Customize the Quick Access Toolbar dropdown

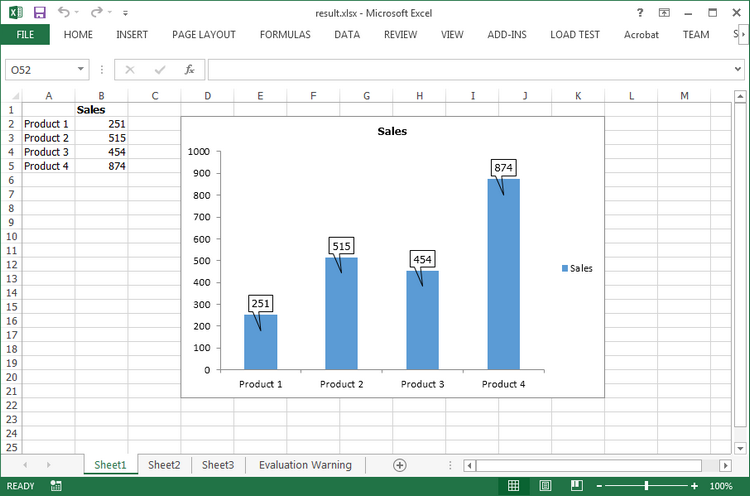tap(125, 13)
